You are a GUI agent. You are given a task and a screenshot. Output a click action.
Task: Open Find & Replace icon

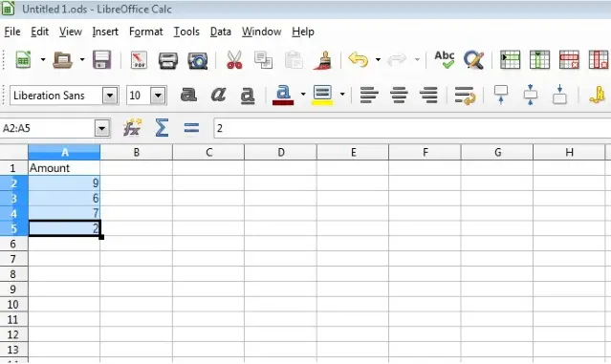tap(473, 60)
